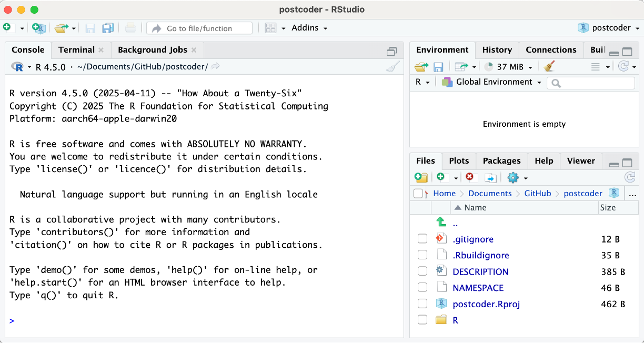644x343 pixels.
Task: Clear the console with the broom icon
Action: click(x=393, y=67)
